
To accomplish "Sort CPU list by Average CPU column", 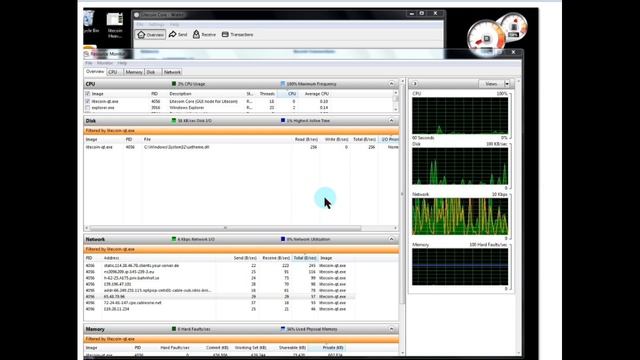I will (316, 94).
